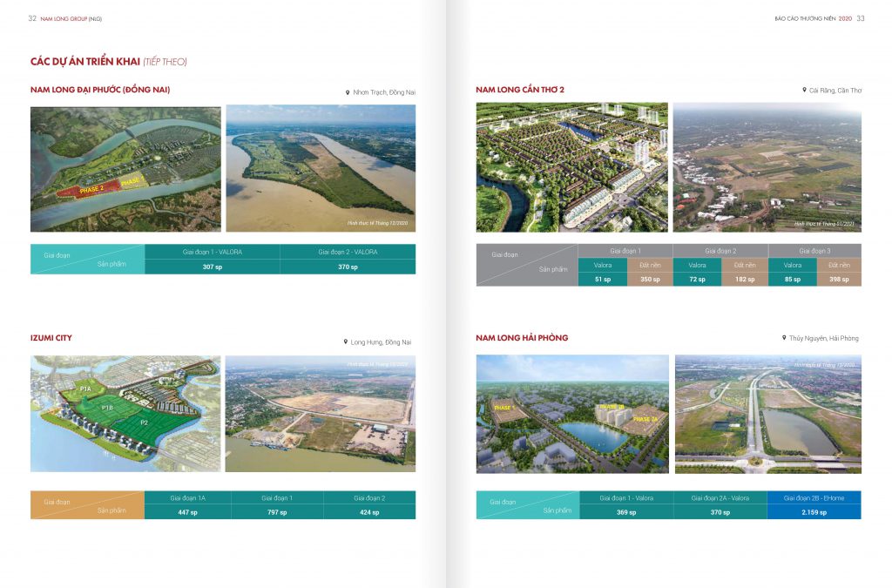Select the 350 sp cell

(x=650, y=280)
